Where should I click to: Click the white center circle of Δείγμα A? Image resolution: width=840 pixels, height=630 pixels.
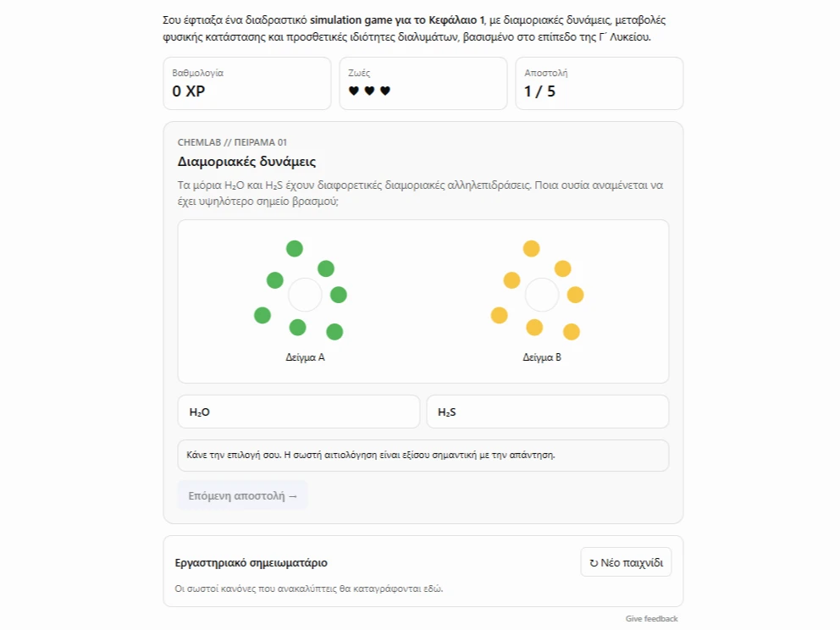click(x=305, y=295)
